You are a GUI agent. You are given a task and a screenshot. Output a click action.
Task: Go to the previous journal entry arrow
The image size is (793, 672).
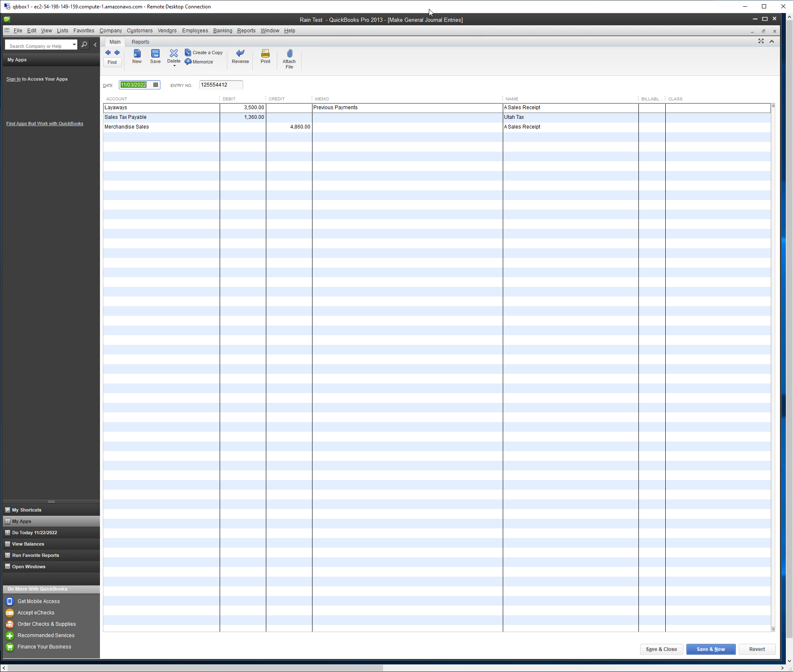pos(108,52)
